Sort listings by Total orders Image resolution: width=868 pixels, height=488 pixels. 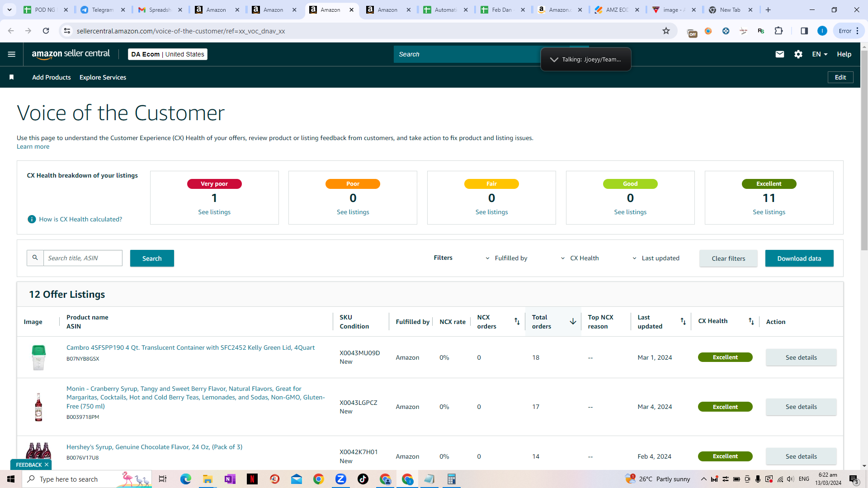pos(573,321)
